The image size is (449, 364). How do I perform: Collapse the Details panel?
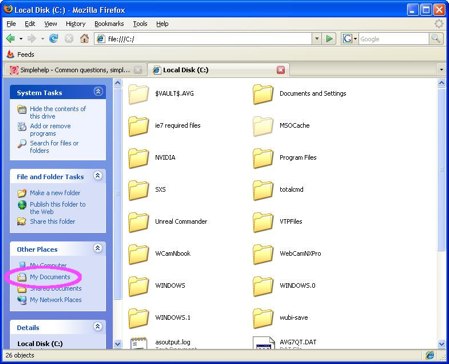pos(98,326)
